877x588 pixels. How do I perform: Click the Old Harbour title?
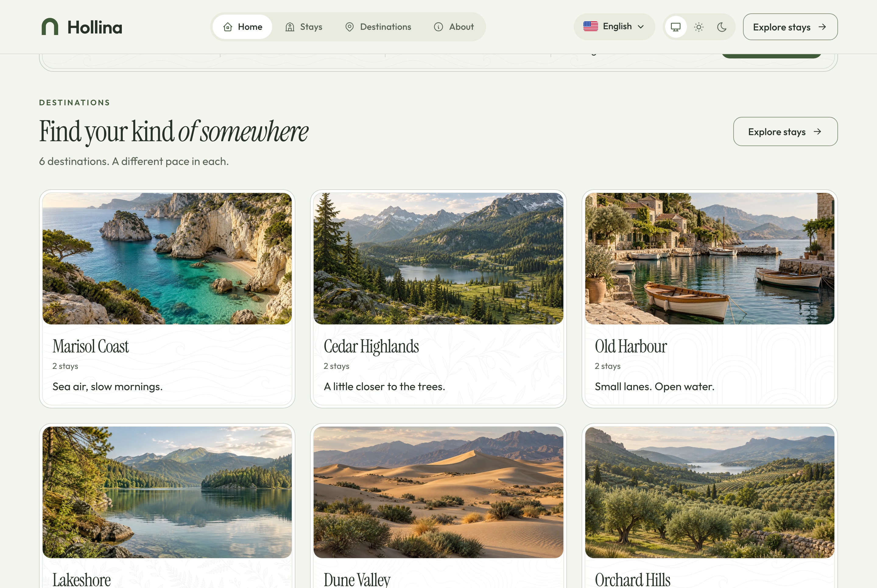(631, 346)
